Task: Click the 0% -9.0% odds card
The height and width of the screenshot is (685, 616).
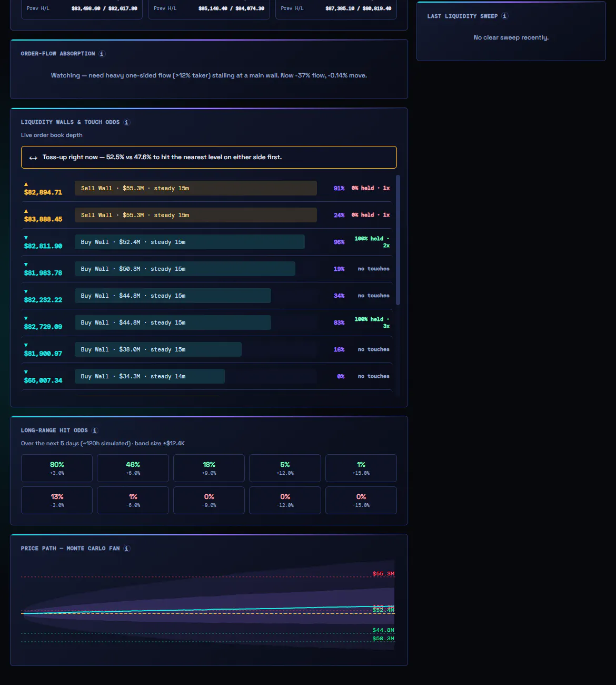Action: pyautogui.click(x=209, y=500)
